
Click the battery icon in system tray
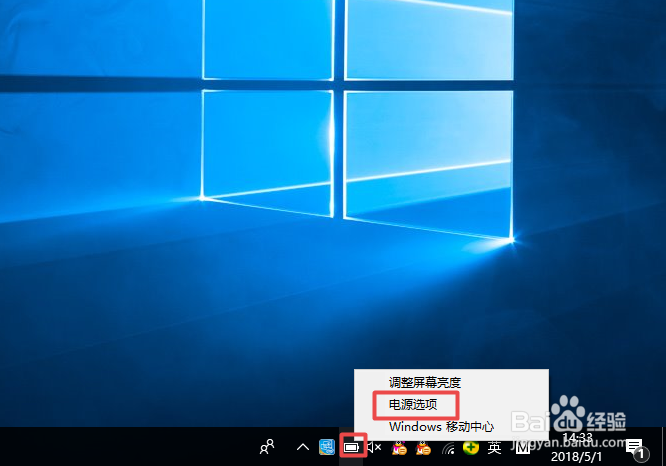[x=352, y=447]
